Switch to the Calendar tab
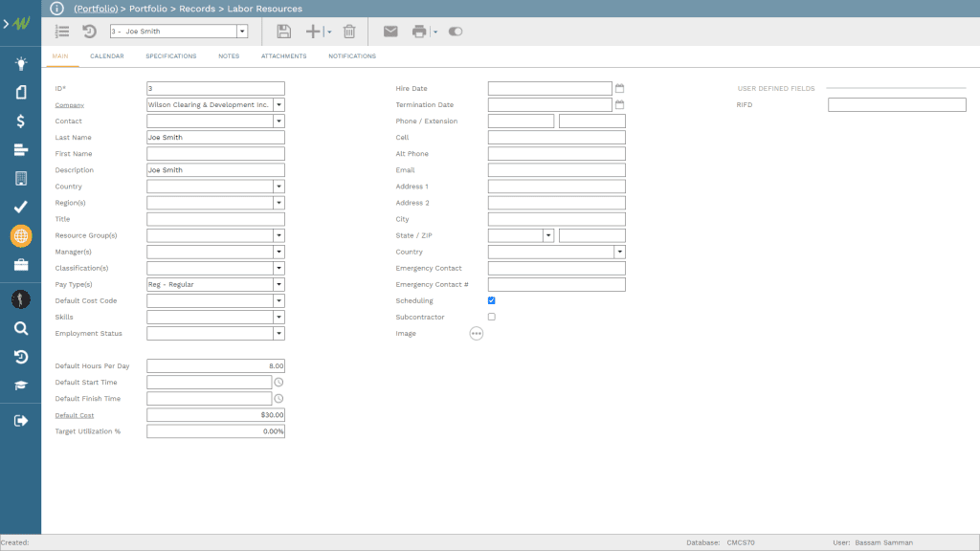The width and height of the screenshot is (980, 551). tap(107, 56)
